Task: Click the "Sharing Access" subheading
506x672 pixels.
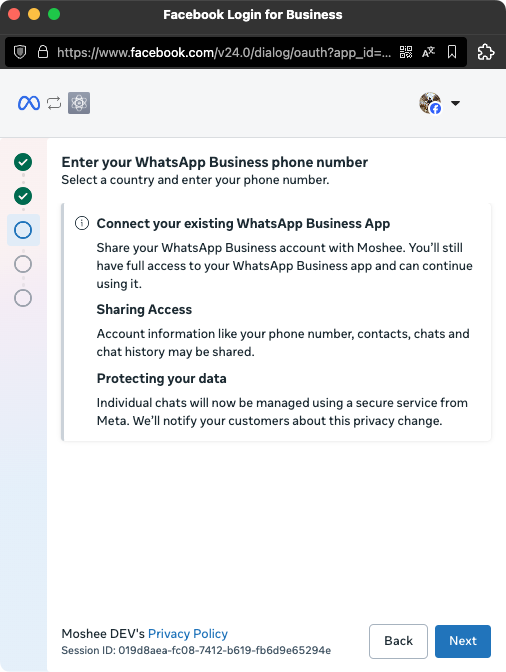Action: (x=144, y=309)
